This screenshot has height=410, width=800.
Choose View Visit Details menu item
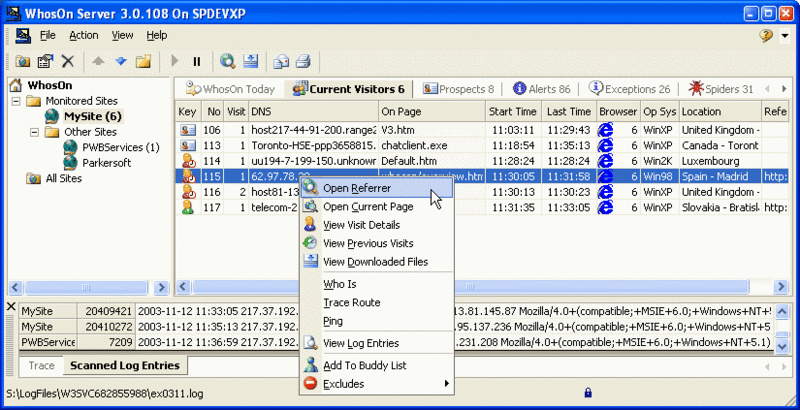[x=377, y=225]
